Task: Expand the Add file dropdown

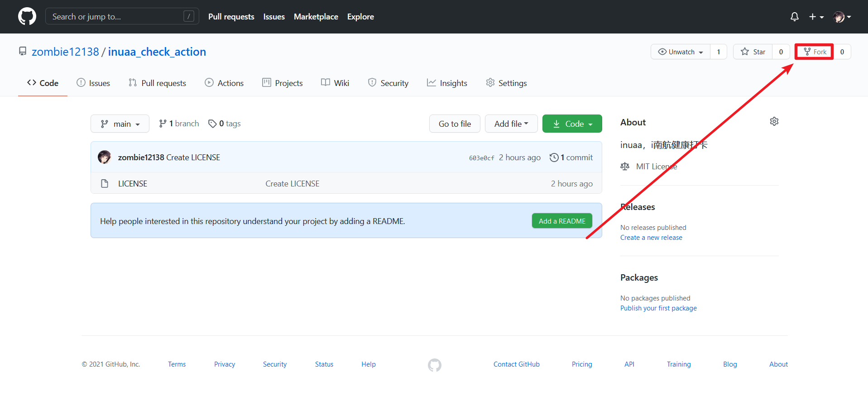Action: pyautogui.click(x=511, y=124)
